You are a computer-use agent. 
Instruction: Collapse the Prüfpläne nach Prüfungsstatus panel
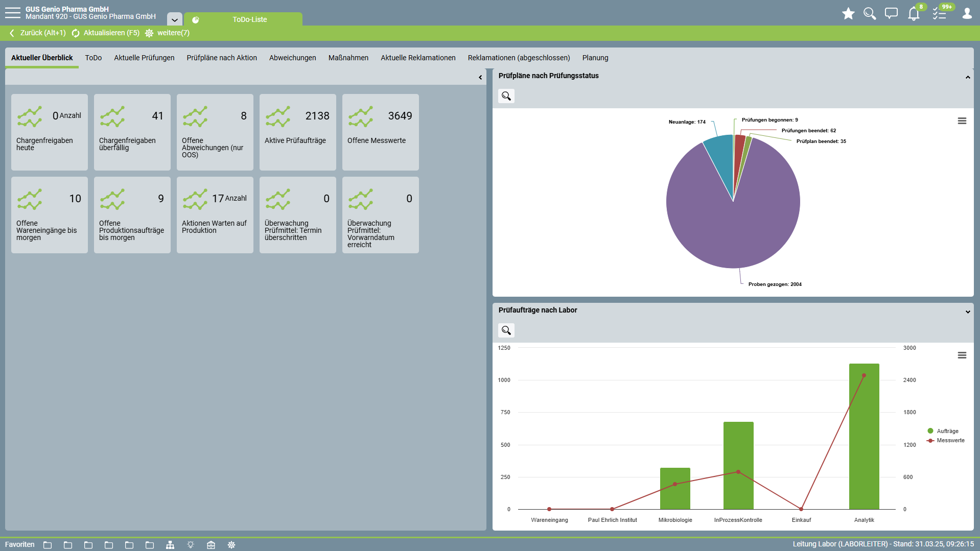[967, 77]
